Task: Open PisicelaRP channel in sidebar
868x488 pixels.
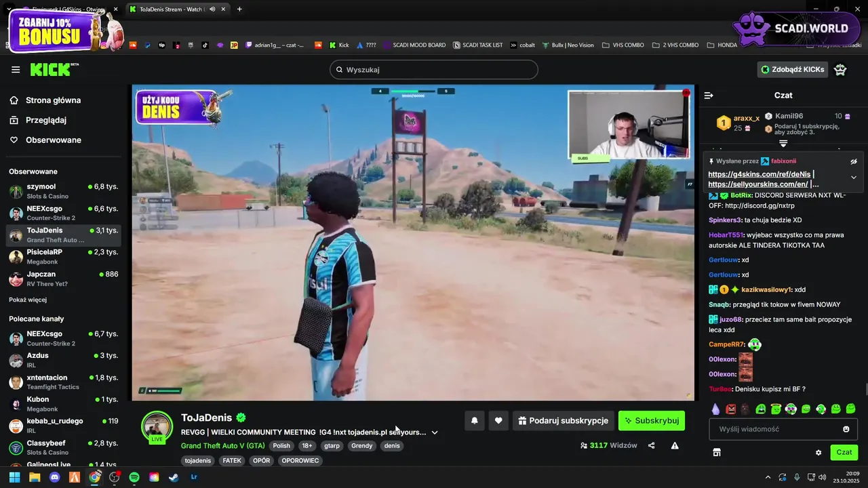Action: [64, 257]
